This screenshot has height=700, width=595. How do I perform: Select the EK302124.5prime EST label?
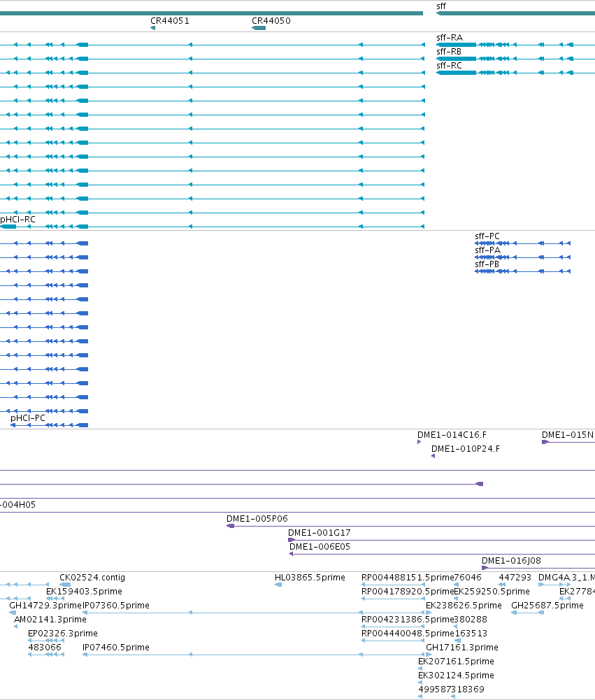456,676
